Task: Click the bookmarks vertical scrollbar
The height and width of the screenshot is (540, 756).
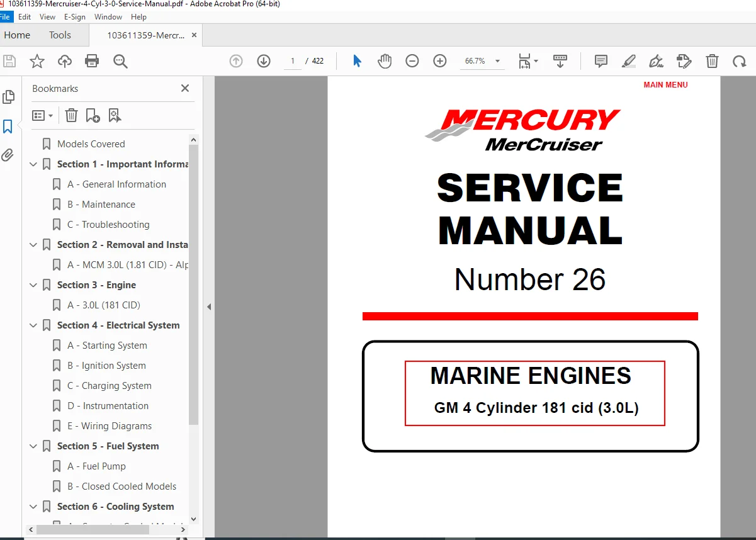Action: [x=193, y=283]
